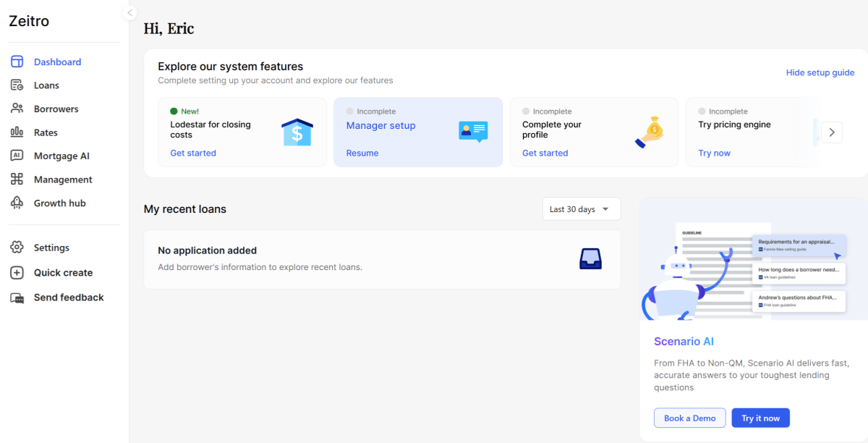Click the Scenario AI heading
The image size is (868, 443).
click(684, 342)
